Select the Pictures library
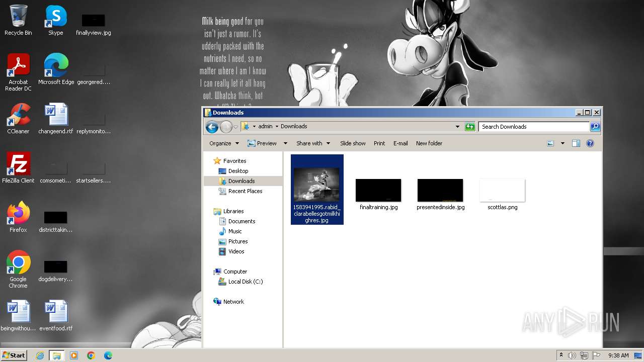 (237, 241)
